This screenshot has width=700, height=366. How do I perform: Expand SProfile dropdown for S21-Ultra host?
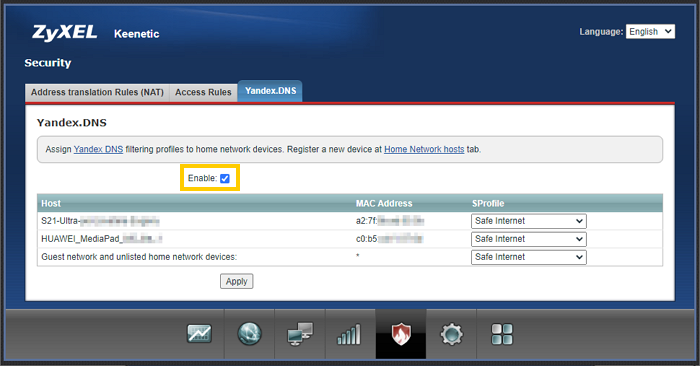[529, 221]
